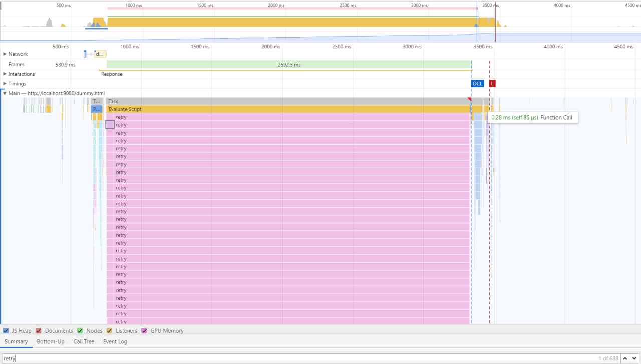
Task: Uncheck the Documents checkbox
Action: pyautogui.click(x=39, y=331)
